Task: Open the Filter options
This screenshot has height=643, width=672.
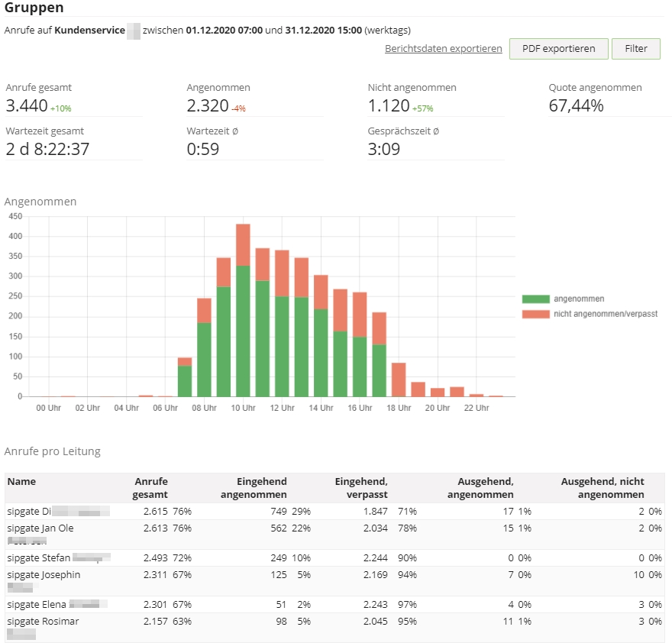Action: pyautogui.click(x=635, y=48)
